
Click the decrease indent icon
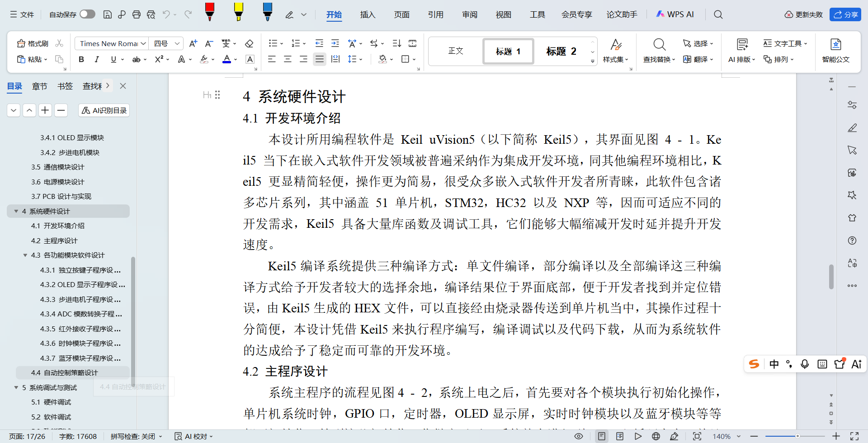pyautogui.click(x=319, y=43)
